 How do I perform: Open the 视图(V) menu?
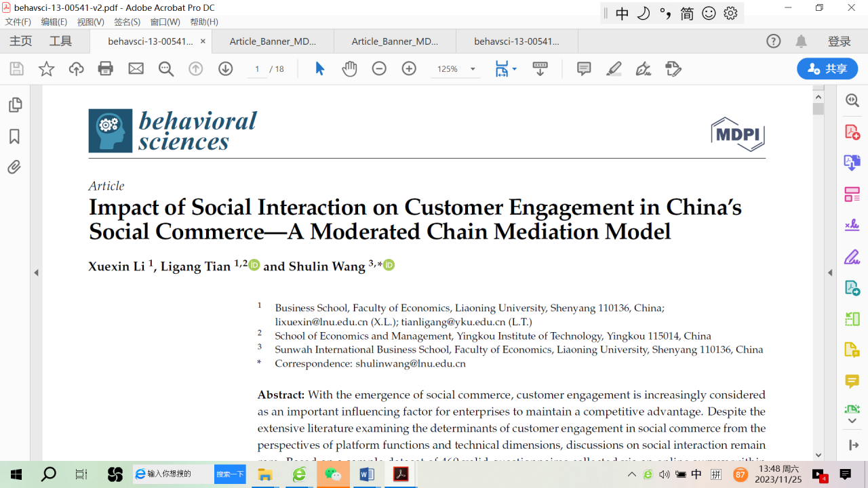90,22
